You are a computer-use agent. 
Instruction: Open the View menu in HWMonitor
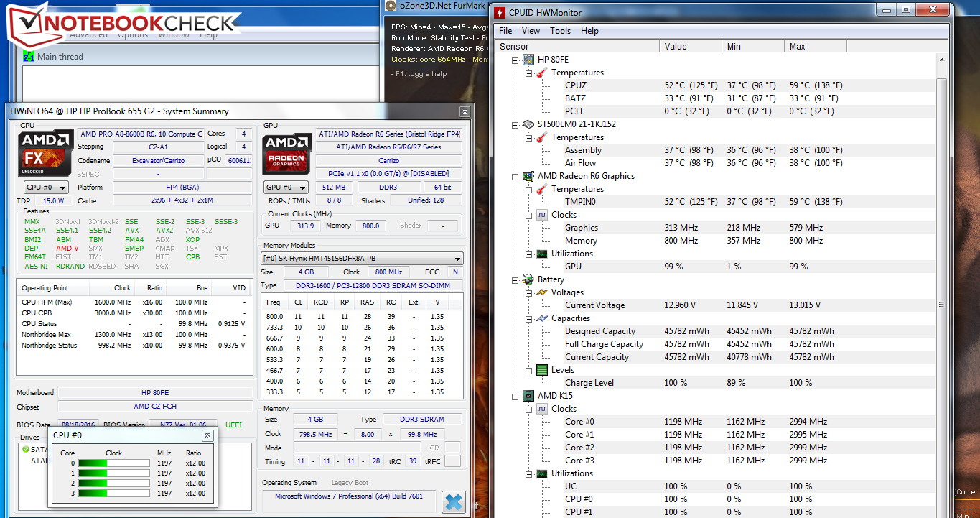[531, 31]
